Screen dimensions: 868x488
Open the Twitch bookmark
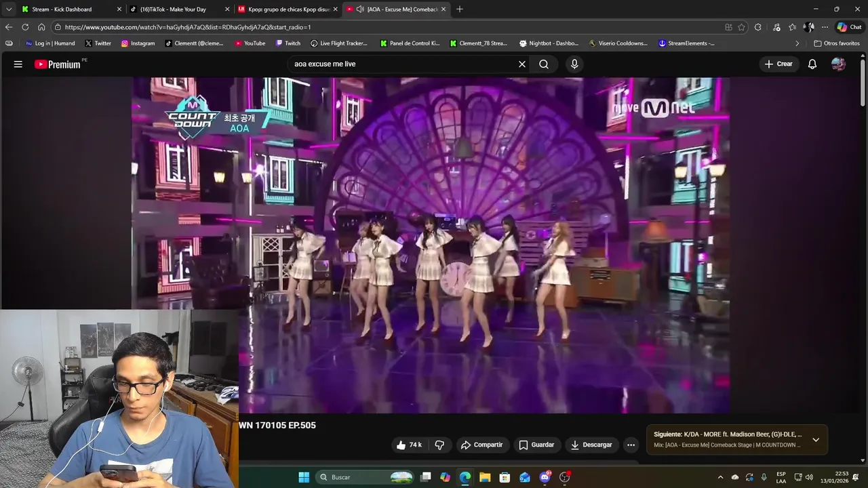pyautogui.click(x=288, y=43)
